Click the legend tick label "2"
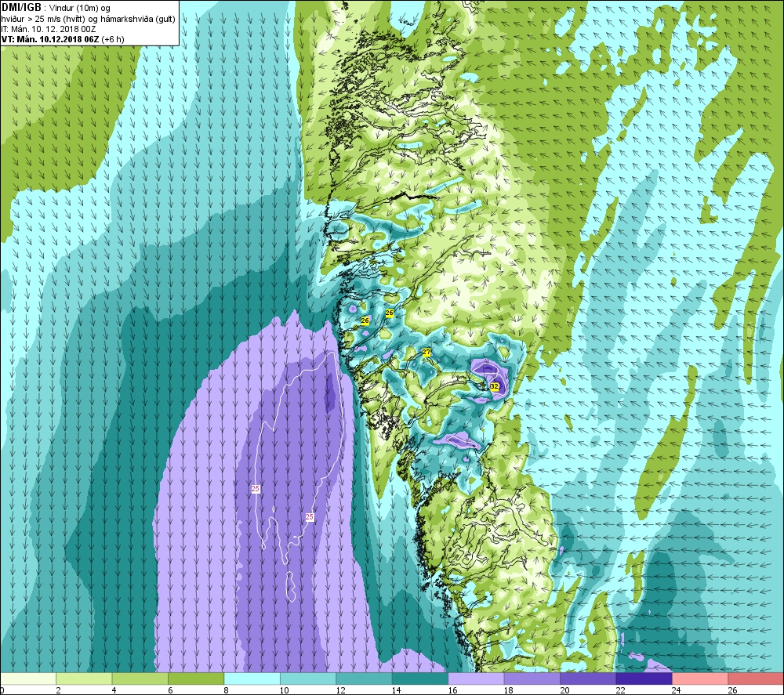The width and height of the screenshot is (784, 695). 59,690
